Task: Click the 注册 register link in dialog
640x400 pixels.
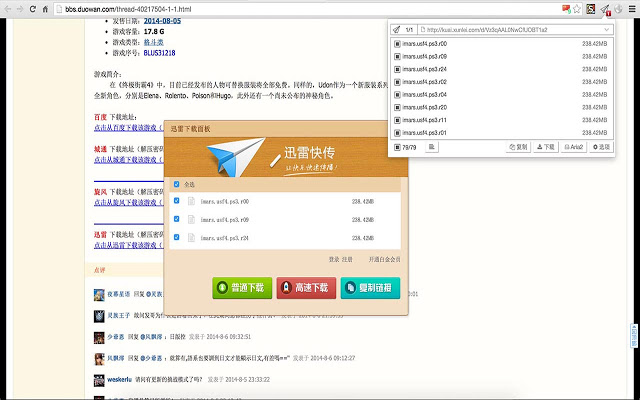Action: pyautogui.click(x=347, y=259)
